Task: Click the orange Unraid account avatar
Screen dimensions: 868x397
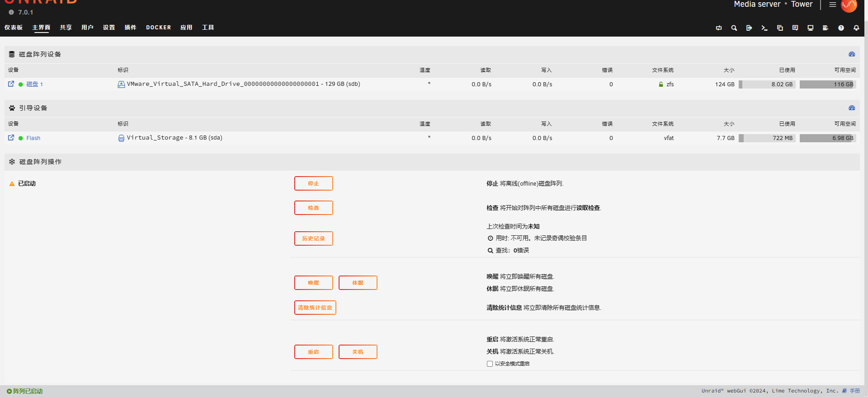Action: pyautogui.click(x=849, y=5)
